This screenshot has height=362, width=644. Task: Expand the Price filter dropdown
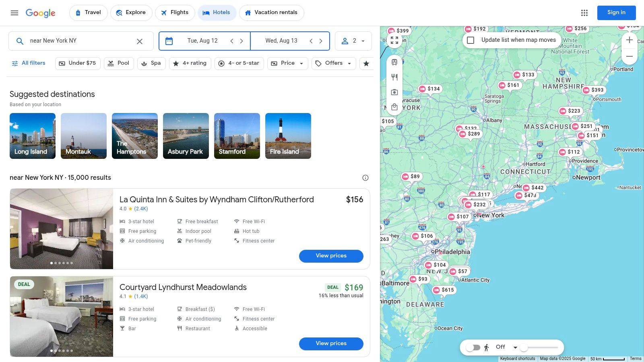tap(288, 63)
